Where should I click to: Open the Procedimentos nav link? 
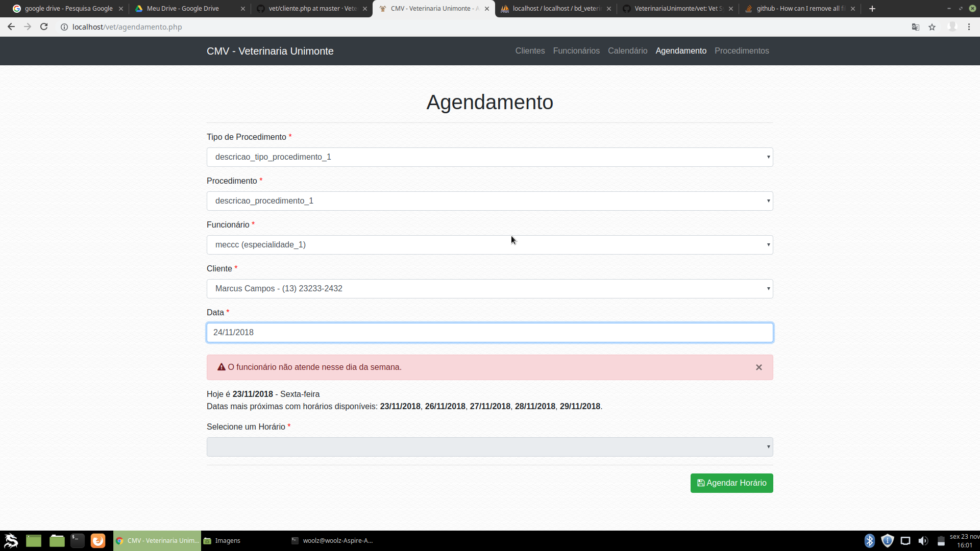[x=742, y=51]
